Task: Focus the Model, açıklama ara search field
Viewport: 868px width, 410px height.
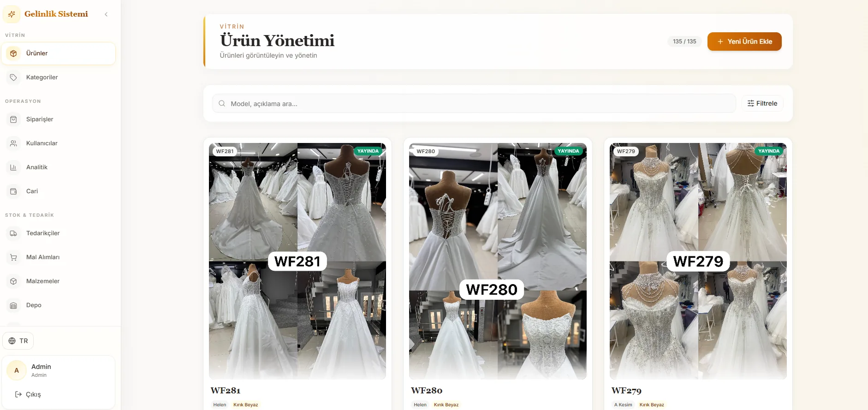Action: [x=474, y=103]
